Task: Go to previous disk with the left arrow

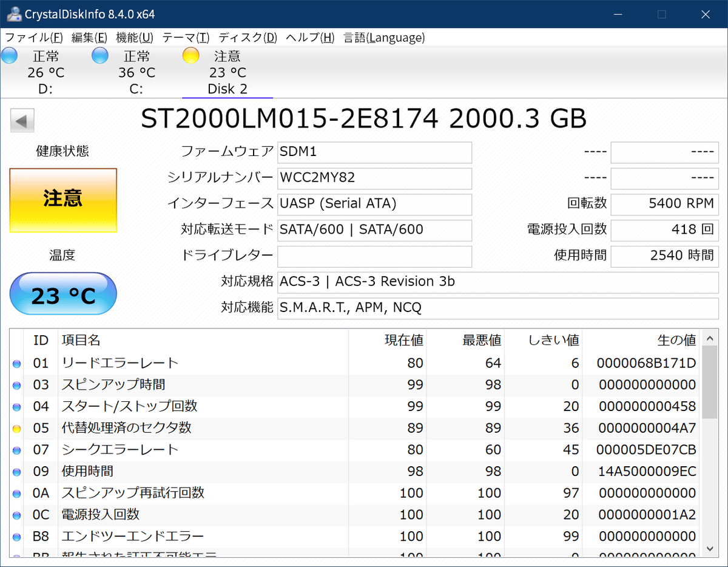Action: [22, 120]
